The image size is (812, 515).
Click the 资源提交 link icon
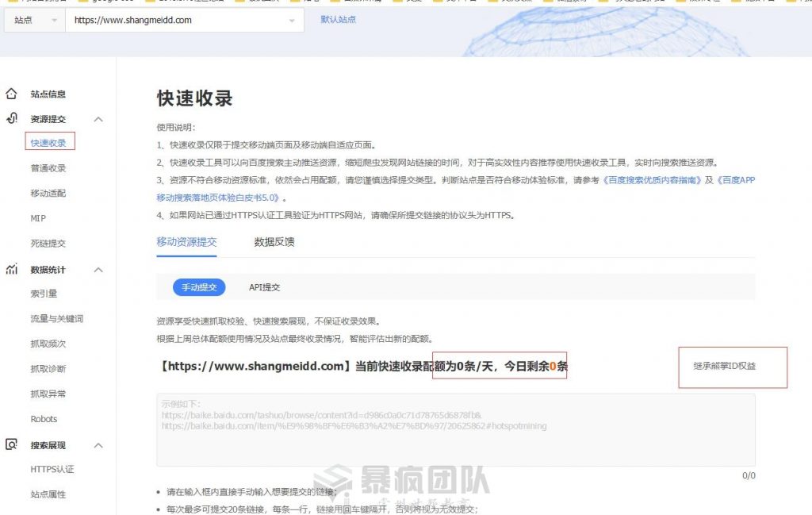tap(11, 119)
